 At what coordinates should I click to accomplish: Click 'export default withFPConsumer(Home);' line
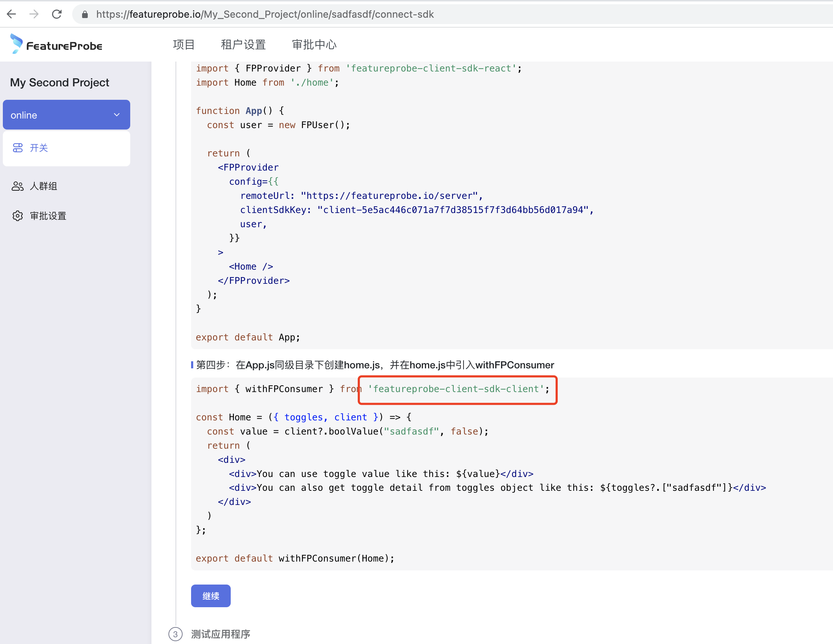click(295, 558)
